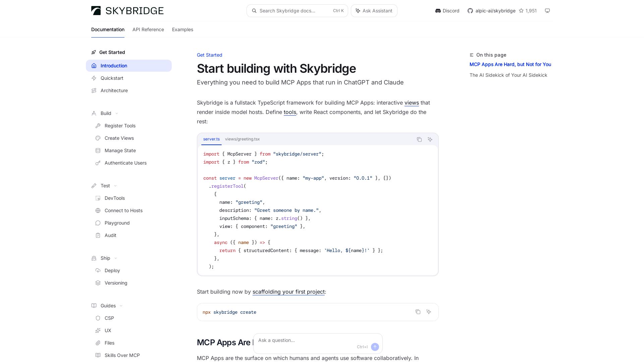Click the search magnifier icon

click(x=254, y=11)
